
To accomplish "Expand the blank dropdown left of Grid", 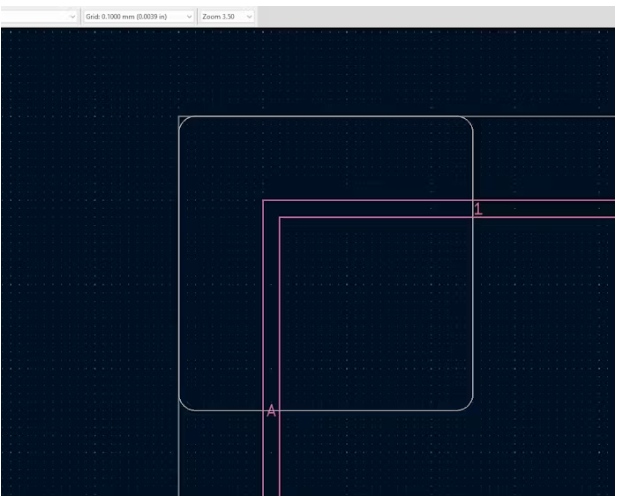I will click(x=40, y=17).
